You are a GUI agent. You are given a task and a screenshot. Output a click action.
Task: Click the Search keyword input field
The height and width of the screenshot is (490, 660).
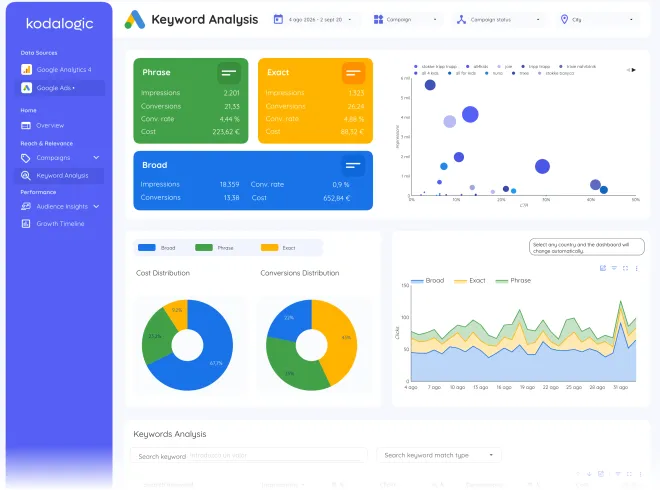click(249, 456)
